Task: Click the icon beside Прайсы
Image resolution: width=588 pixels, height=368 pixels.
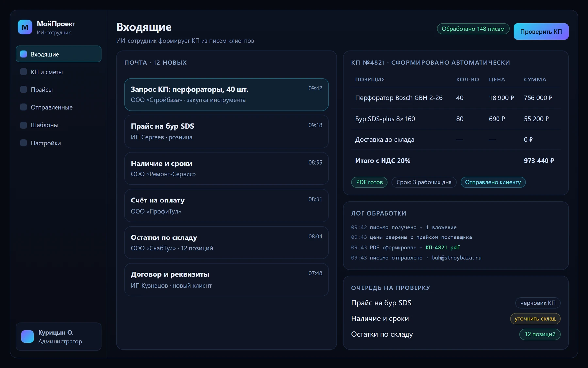Action: coord(24,89)
